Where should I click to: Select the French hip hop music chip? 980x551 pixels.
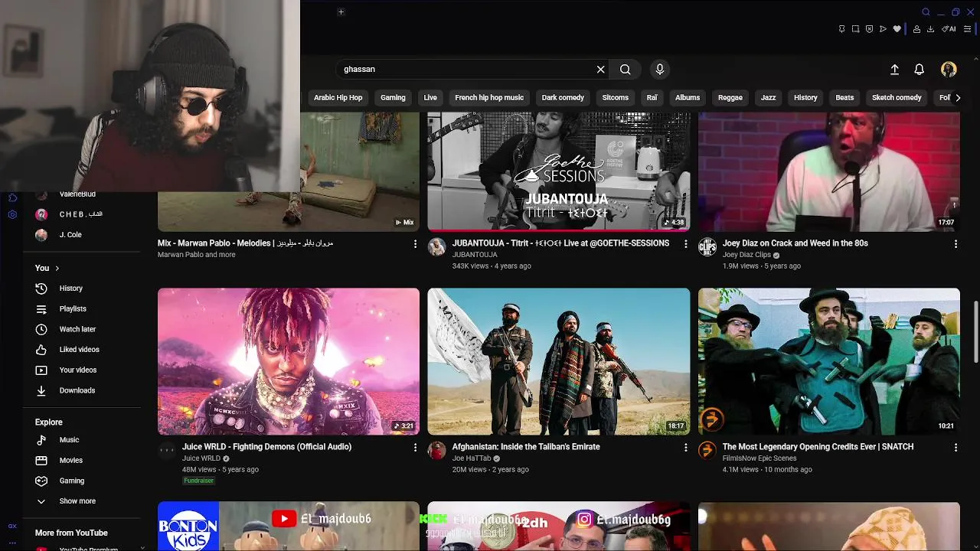pos(489,97)
